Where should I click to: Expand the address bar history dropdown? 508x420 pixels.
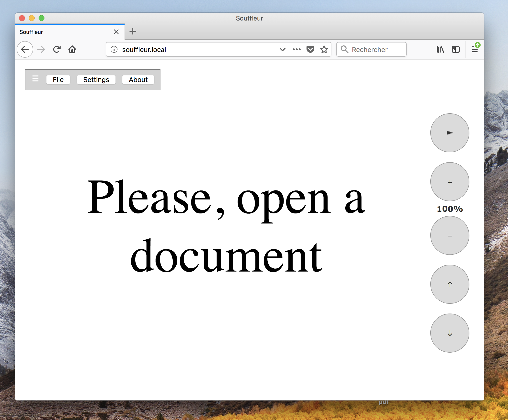[x=283, y=50]
